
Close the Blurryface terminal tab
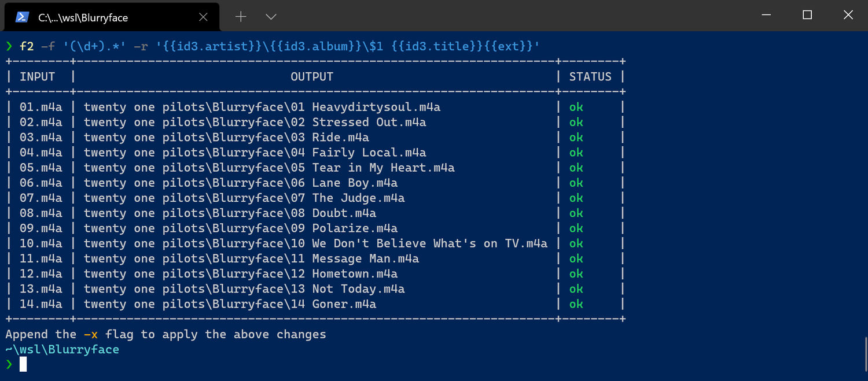(x=203, y=17)
